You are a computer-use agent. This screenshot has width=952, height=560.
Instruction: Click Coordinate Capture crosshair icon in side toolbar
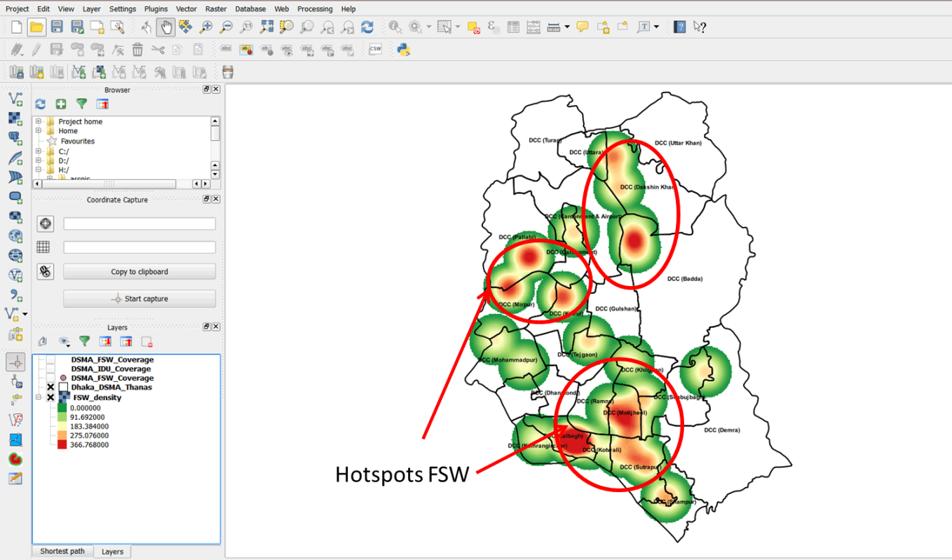click(x=15, y=362)
